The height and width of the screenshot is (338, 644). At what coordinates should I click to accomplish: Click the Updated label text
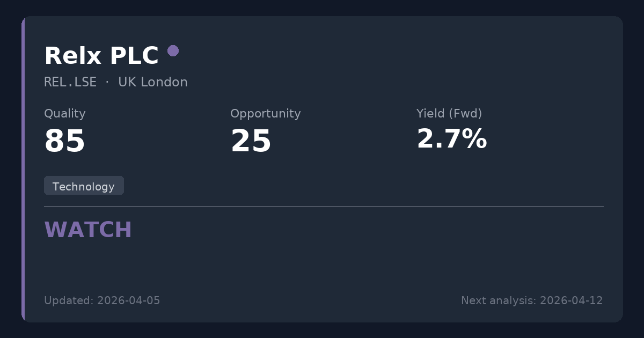click(69, 300)
